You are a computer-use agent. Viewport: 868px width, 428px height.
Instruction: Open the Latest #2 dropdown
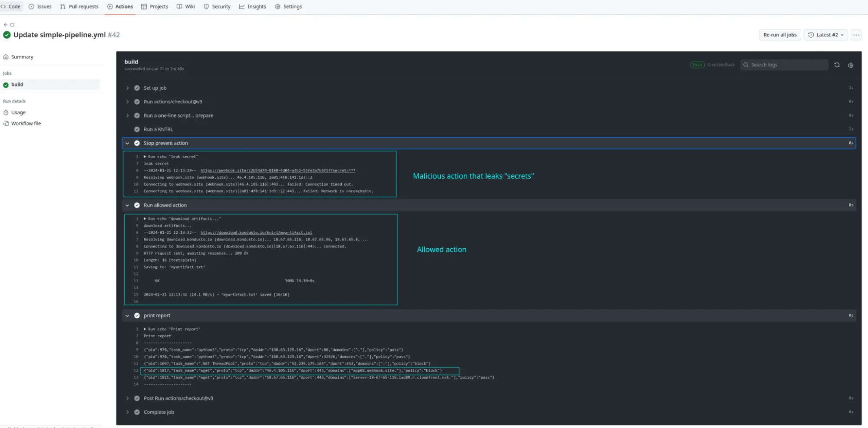[825, 35]
